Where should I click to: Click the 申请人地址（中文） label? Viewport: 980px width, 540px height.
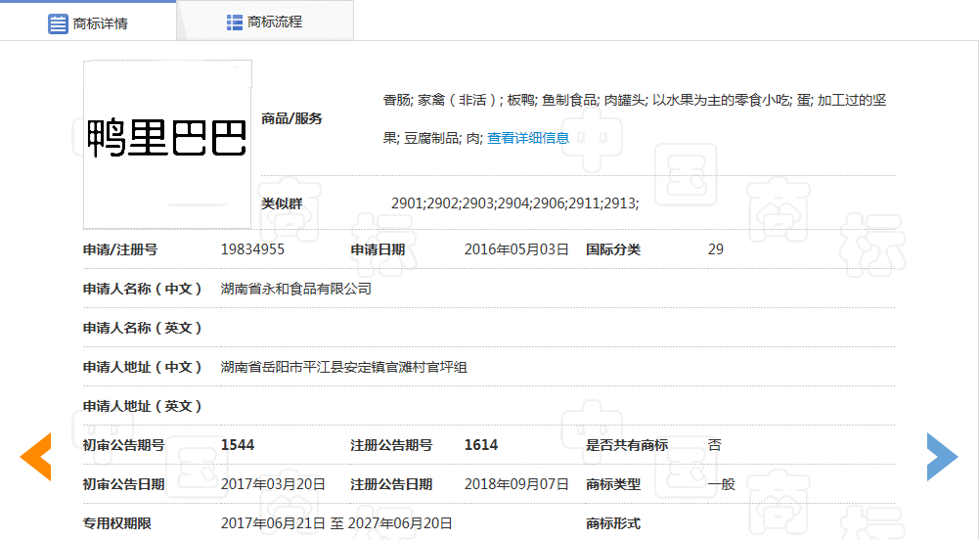pos(143,367)
